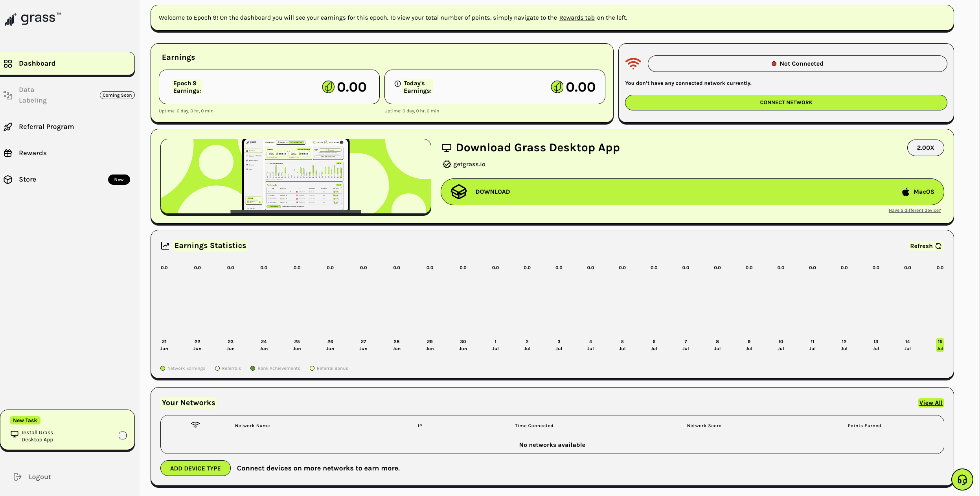Click the IP column header

[x=420, y=426]
